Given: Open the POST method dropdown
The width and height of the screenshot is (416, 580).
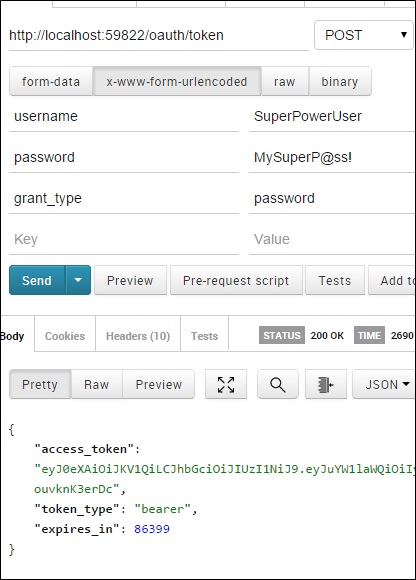Looking at the screenshot, I should click(363, 35).
